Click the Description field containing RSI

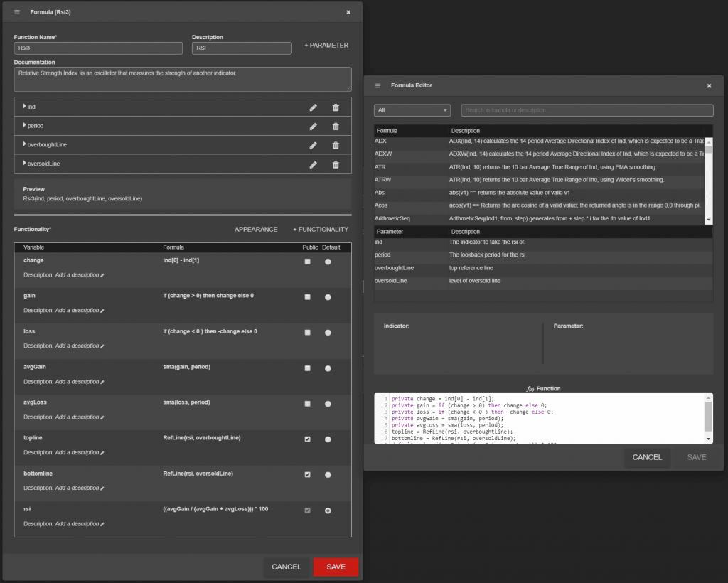(x=242, y=48)
